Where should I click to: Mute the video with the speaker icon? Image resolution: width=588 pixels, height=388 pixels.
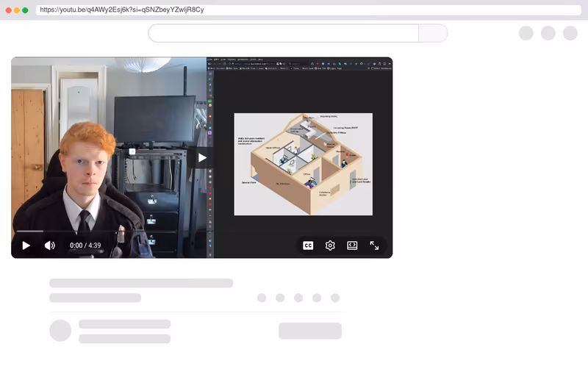(x=49, y=245)
